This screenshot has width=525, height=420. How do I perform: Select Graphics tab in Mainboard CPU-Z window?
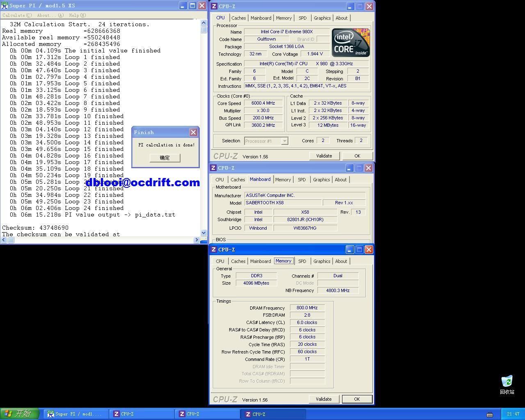pos(321,180)
